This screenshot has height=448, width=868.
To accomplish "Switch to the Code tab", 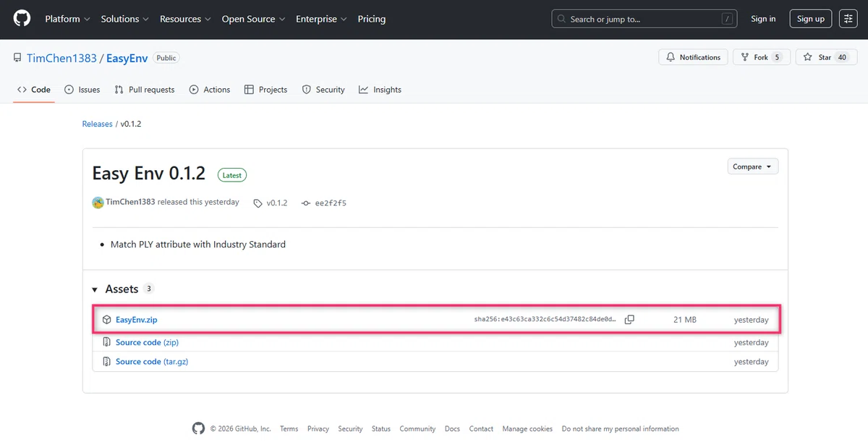I will point(34,90).
